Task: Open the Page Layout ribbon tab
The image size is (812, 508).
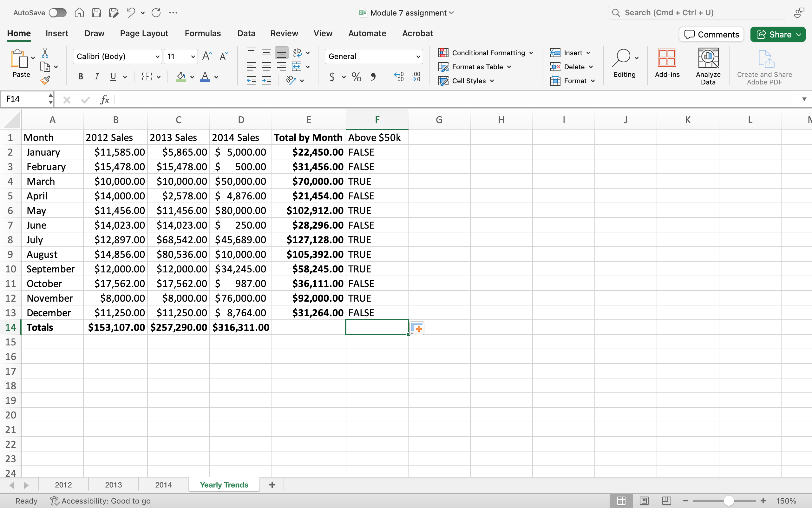Action: tap(144, 33)
